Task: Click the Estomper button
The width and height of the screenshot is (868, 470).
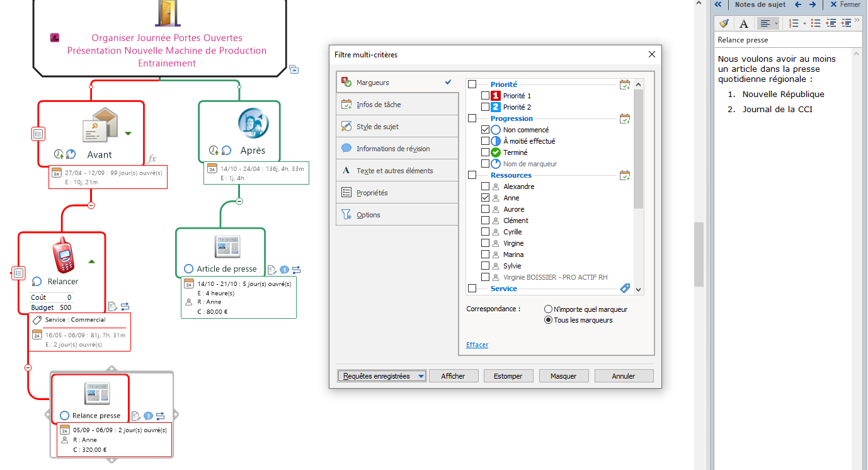Action: click(508, 376)
